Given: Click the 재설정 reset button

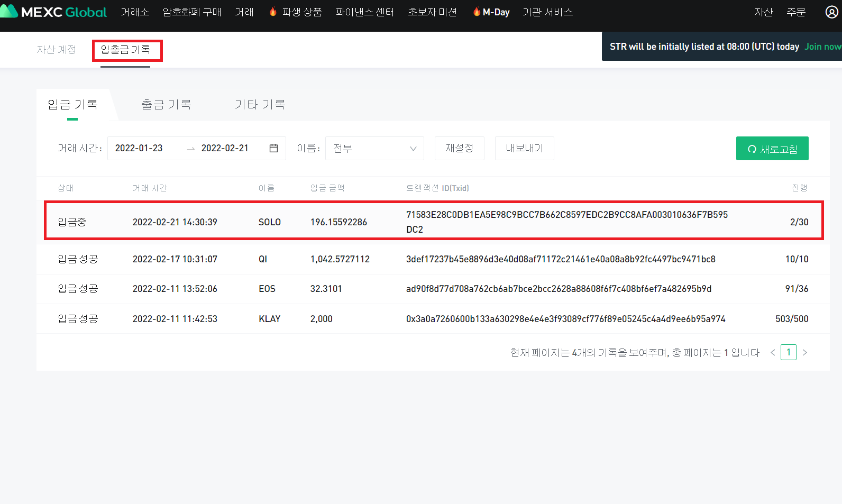Looking at the screenshot, I should pos(460,148).
